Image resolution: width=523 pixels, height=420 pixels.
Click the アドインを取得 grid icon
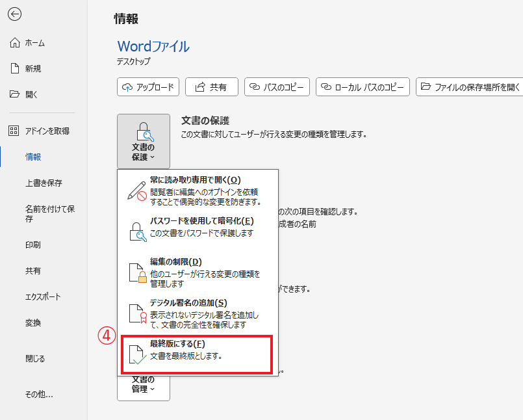coord(14,131)
